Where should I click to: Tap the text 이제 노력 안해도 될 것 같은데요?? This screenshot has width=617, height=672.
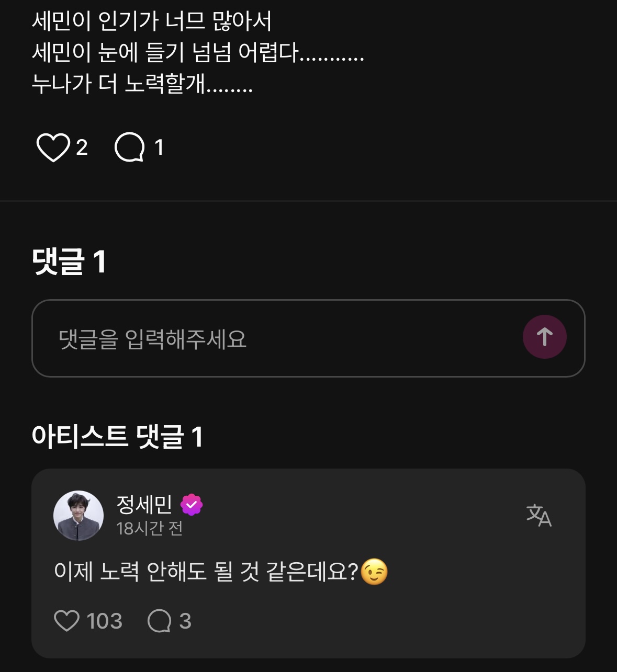(206, 572)
